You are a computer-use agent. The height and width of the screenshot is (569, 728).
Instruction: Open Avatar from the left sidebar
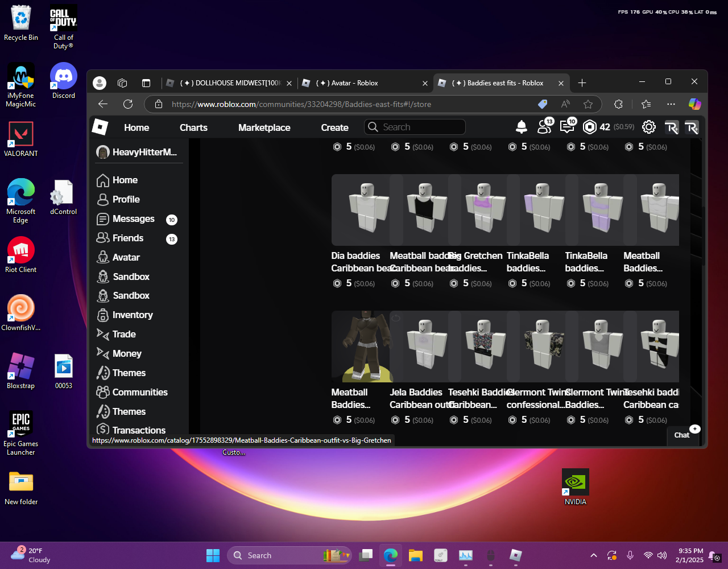point(126,257)
